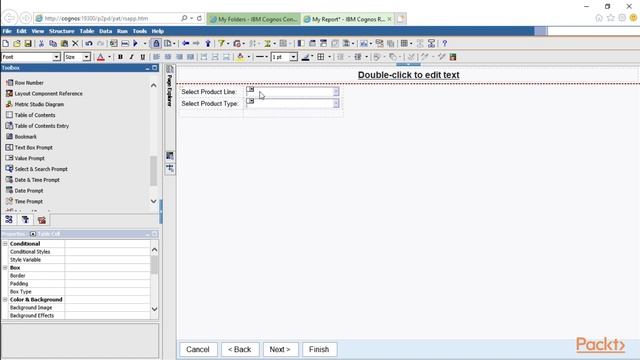Image resolution: width=640 pixels, height=360 pixels.
Task: Click the Select Product Type value prompt
Action: click(293, 103)
